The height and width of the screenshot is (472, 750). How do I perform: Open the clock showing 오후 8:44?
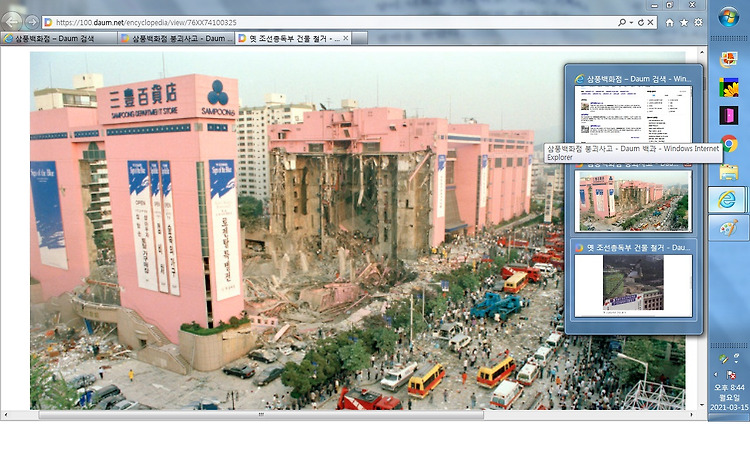pos(729,387)
